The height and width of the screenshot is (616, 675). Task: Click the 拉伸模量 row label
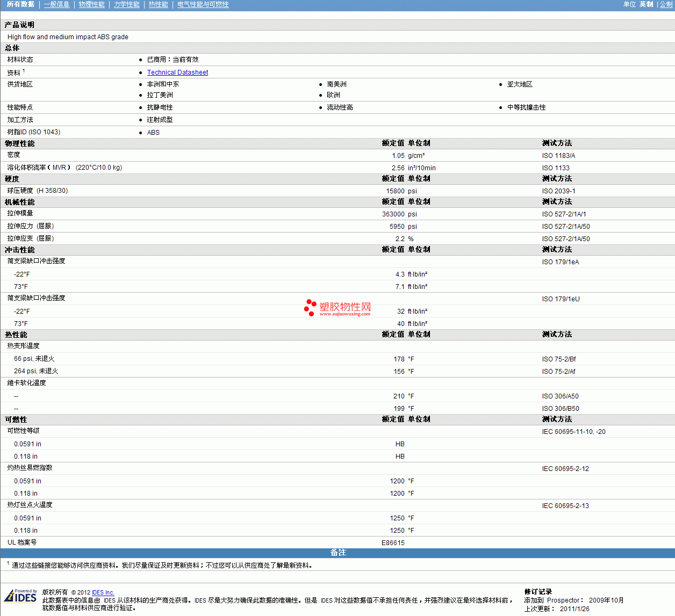(20, 214)
